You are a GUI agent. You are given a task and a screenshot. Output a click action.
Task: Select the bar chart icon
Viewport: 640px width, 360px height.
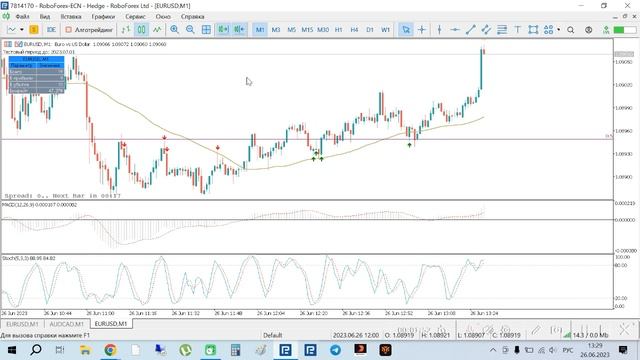(126, 30)
